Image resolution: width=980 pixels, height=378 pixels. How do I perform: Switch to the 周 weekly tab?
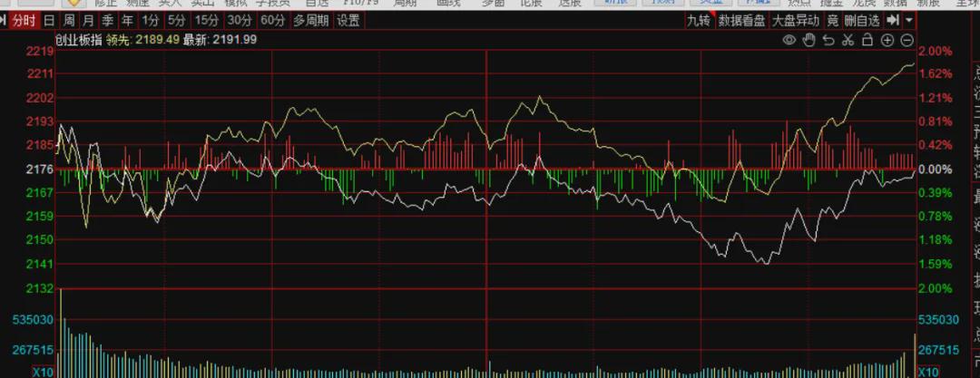click(69, 21)
